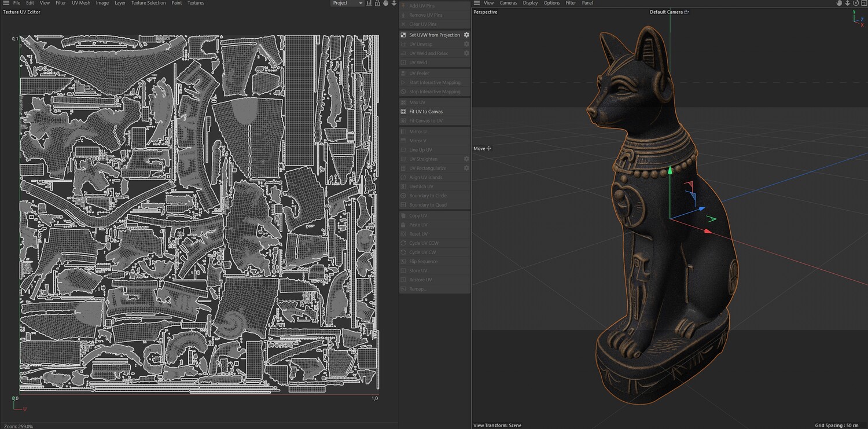Screen dimensions: 868x429
Task: Click UV Rectangularize
Action: tap(428, 168)
